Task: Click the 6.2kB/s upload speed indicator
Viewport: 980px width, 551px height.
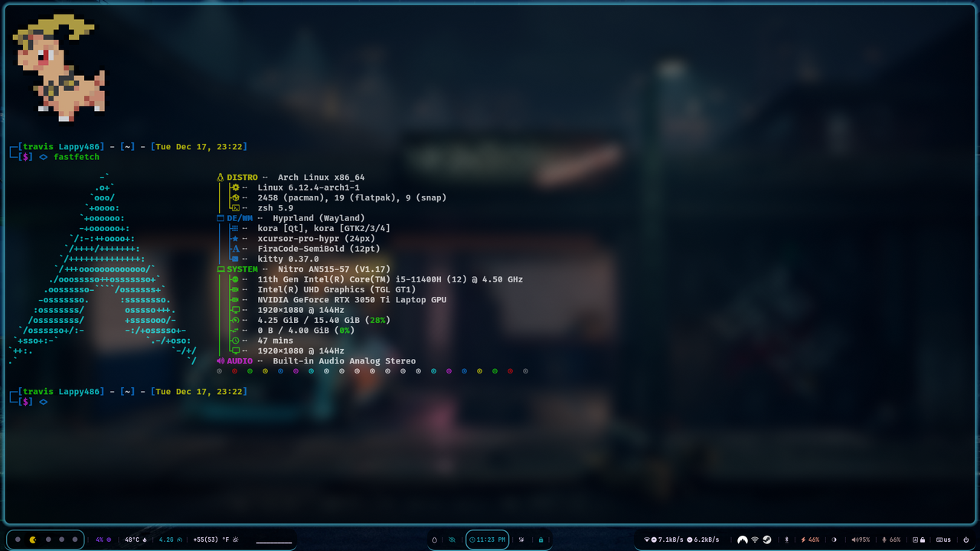Action: click(704, 540)
